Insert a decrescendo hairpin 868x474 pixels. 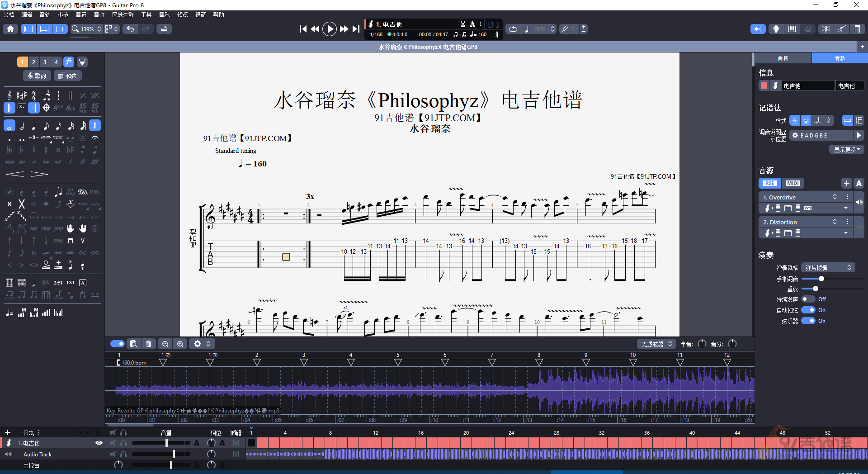pos(39,174)
